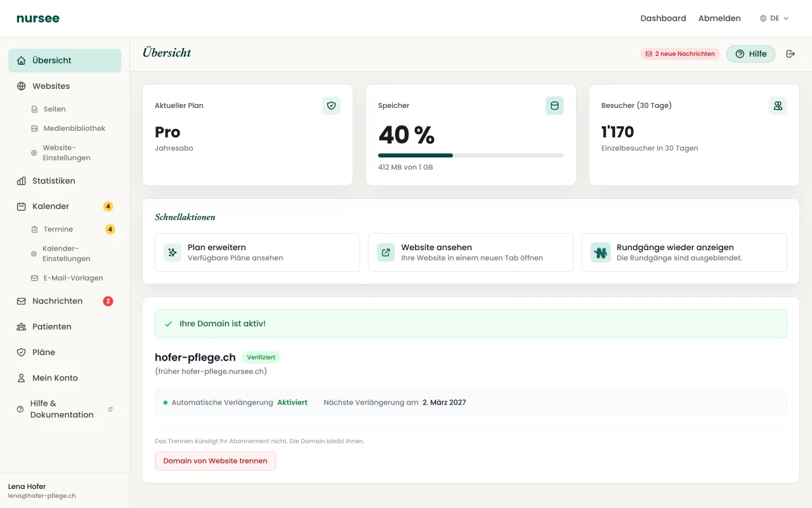Screen dimensions: 812x508
Task: Click the people icon beside Patienten
Action: click(22, 326)
